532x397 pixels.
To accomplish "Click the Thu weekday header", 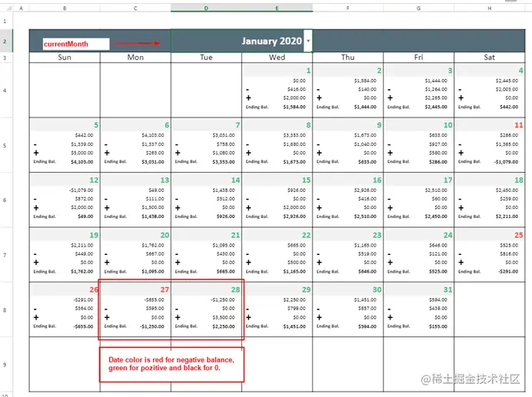I will pyautogui.click(x=347, y=58).
